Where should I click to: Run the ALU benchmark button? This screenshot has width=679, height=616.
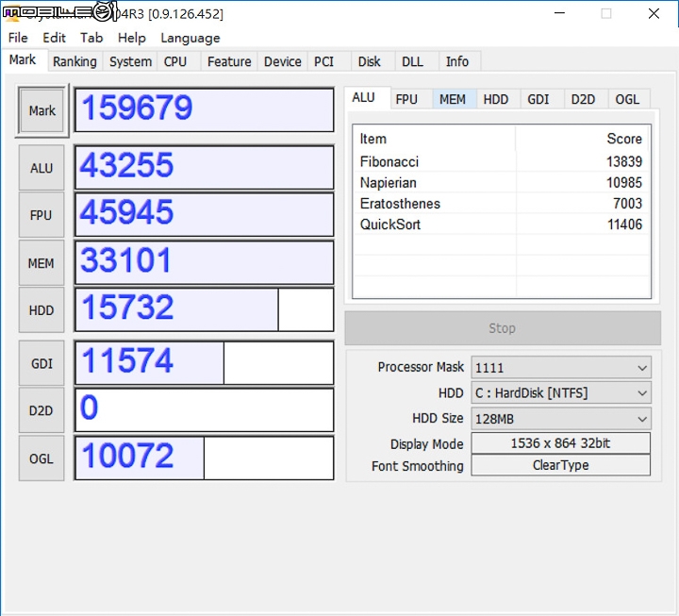(x=41, y=168)
